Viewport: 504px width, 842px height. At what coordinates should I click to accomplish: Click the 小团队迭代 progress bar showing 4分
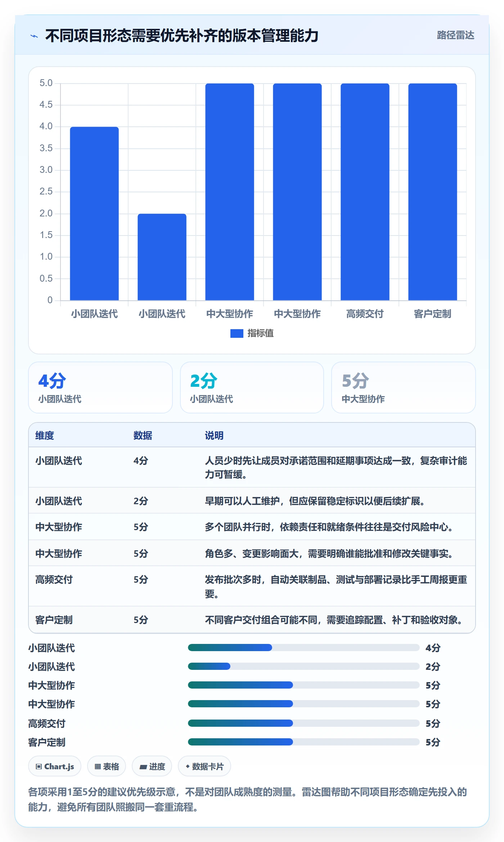click(x=304, y=648)
